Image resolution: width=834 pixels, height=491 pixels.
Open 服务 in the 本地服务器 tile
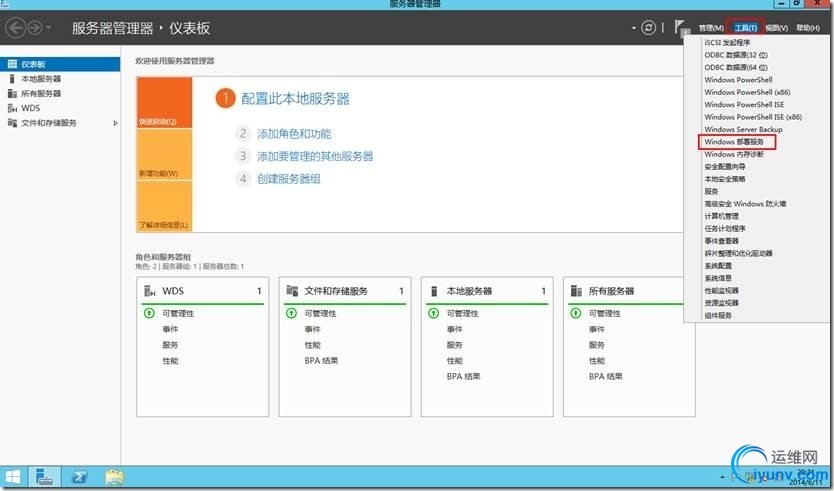[455, 345]
